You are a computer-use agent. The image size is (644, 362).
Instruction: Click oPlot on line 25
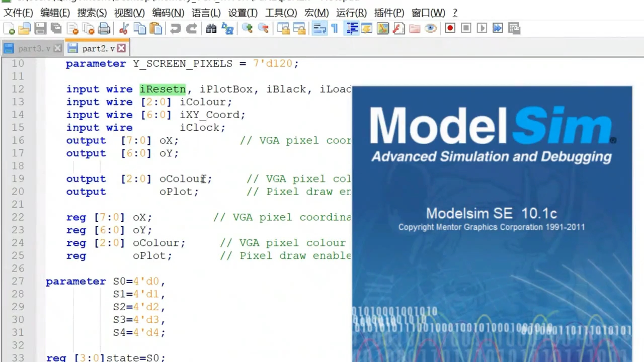149,255
